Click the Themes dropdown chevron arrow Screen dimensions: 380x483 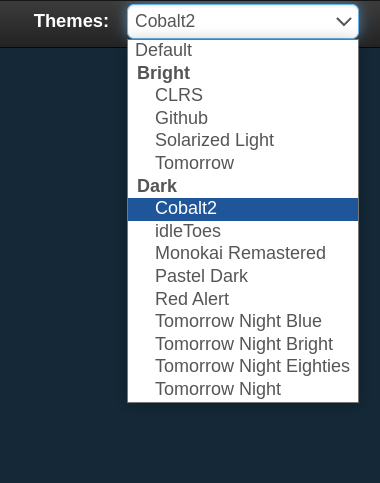[x=344, y=22]
